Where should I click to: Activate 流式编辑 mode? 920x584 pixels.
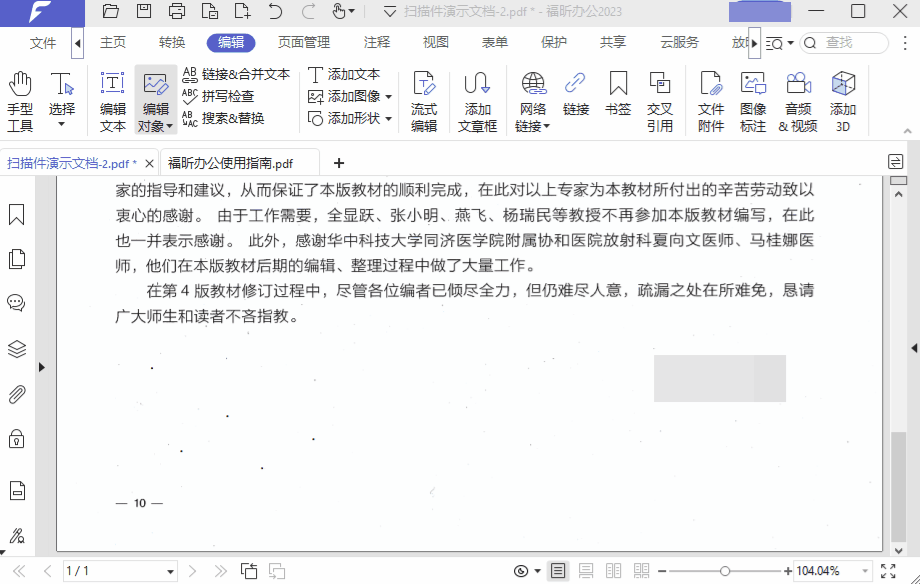[424, 97]
